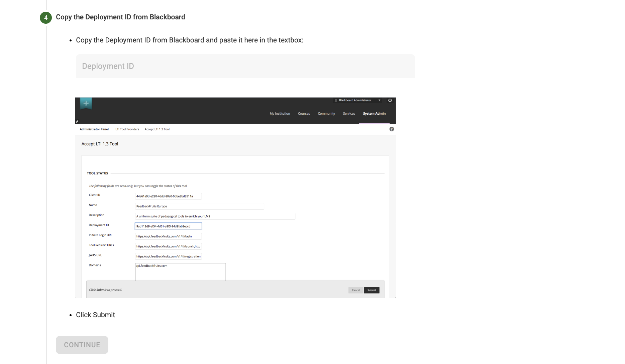Open the Blackboard screenshot thumbnail
Screen dimensions: 625x364
(235, 198)
